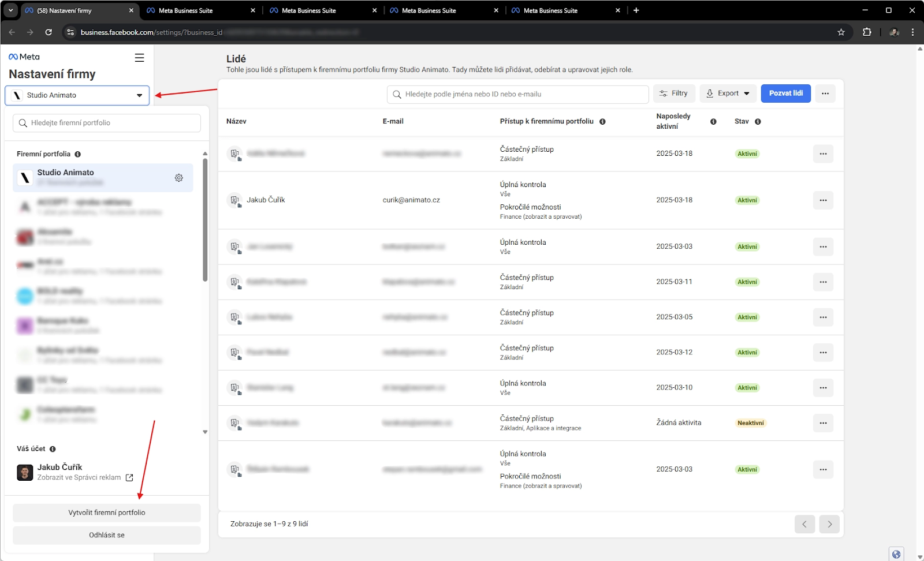Click the Název column header
This screenshot has height=561, width=924.
coord(236,121)
